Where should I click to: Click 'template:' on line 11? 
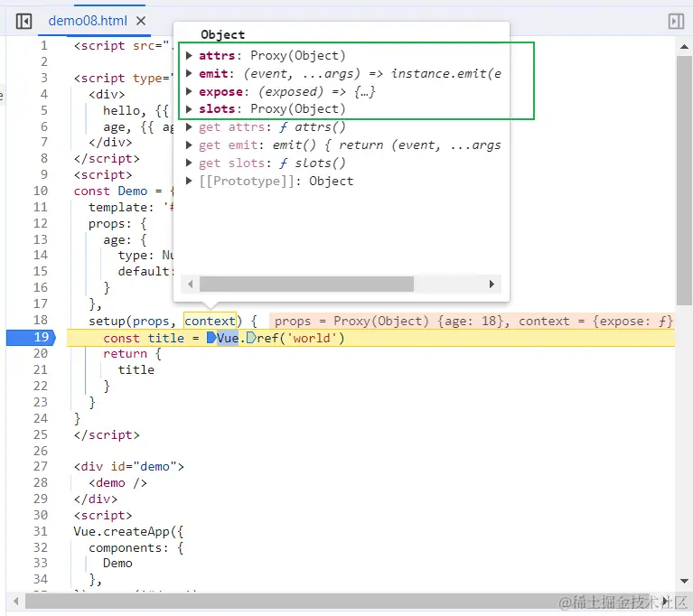121,207
